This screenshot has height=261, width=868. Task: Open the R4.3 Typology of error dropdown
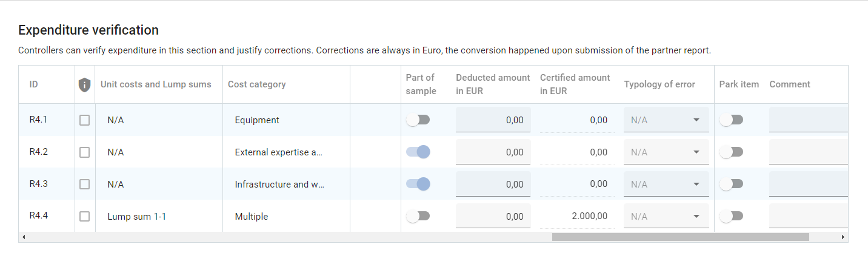coord(666,185)
